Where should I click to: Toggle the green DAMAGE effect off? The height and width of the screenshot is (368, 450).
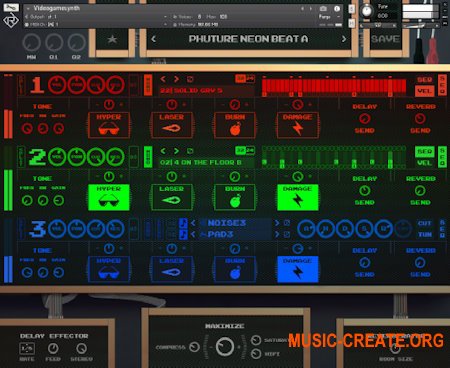(298, 197)
